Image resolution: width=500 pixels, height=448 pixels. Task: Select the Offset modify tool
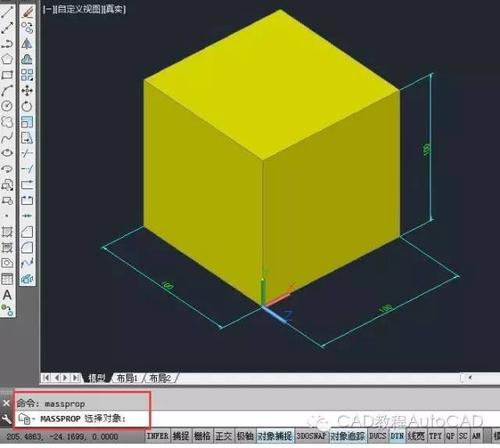tap(27, 59)
